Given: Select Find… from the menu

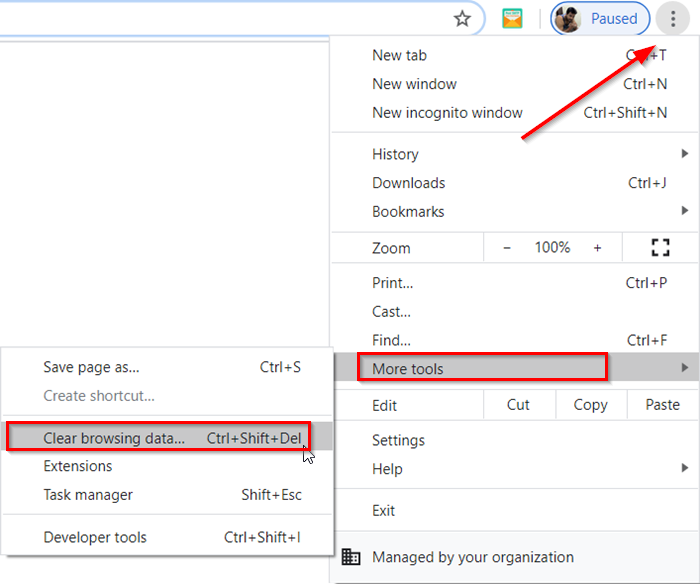Looking at the screenshot, I should coord(515,340).
